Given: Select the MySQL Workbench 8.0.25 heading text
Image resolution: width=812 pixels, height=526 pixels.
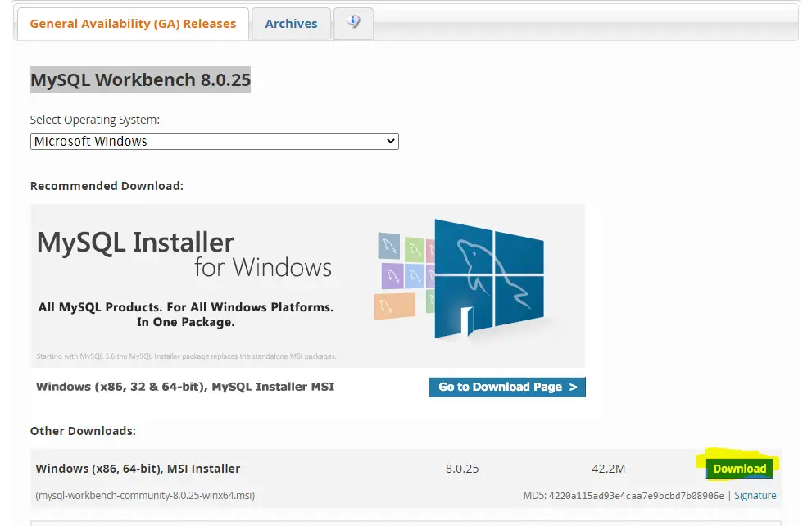Looking at the screenshot, I should [x=140, y=80].
